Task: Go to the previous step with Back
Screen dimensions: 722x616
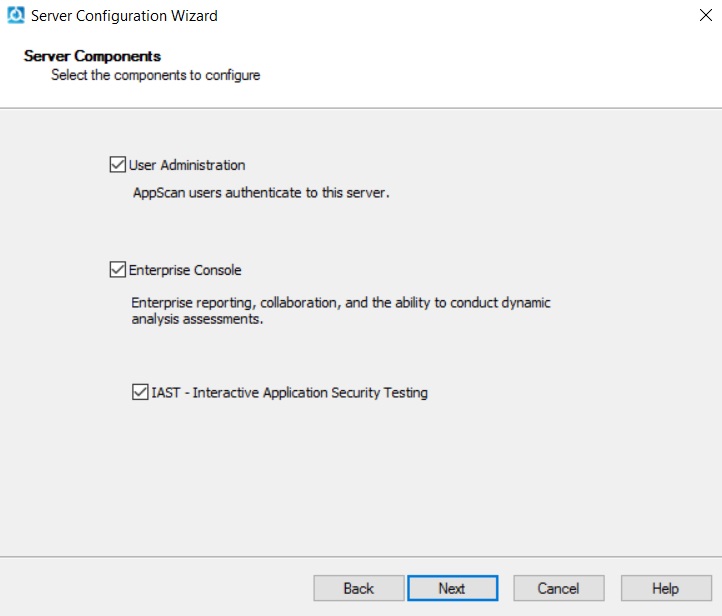Action: (358, 588)
